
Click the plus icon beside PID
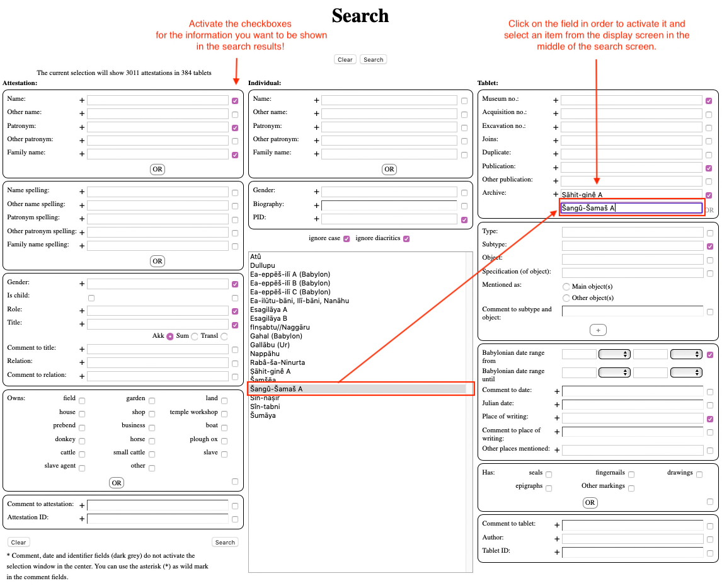tap(316, 219)
